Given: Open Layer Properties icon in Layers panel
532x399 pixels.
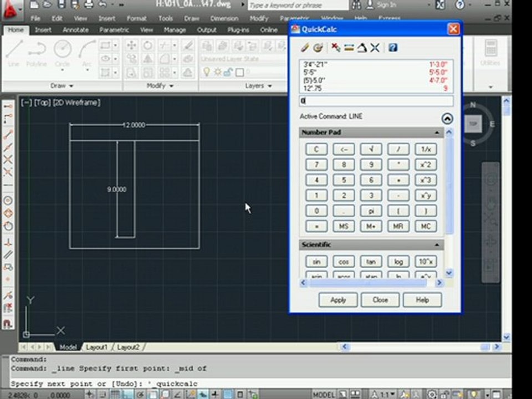Looking at the screenshot, I should (x=207, y=45).
